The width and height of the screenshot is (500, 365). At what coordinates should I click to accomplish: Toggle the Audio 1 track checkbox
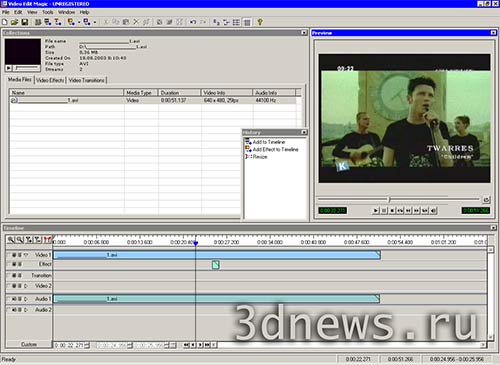pyautogui.click(x=9, y=299)
